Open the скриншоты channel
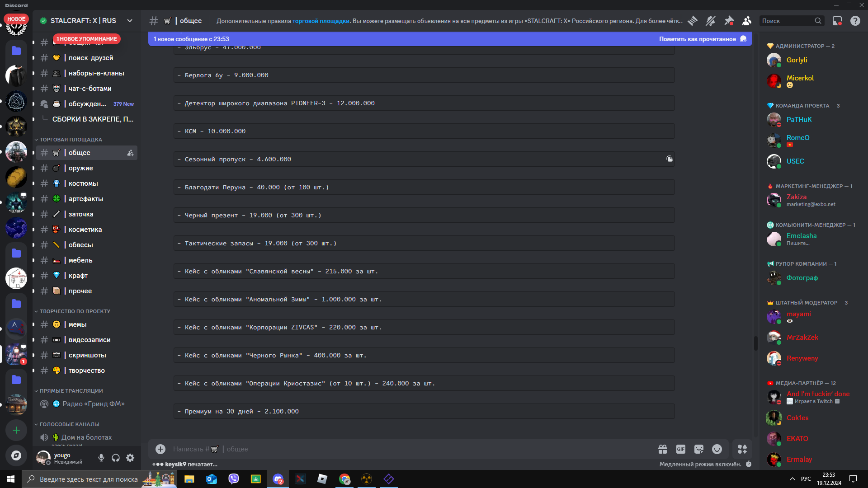Image resolution: width=868 pixels, height=488 pixels. [87, 355]
